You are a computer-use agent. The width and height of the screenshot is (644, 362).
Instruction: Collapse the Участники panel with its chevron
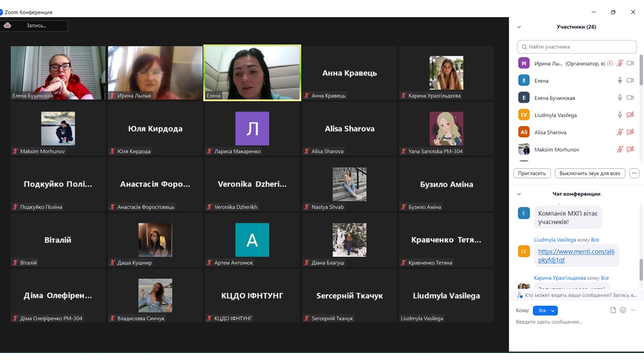point(519,27)
